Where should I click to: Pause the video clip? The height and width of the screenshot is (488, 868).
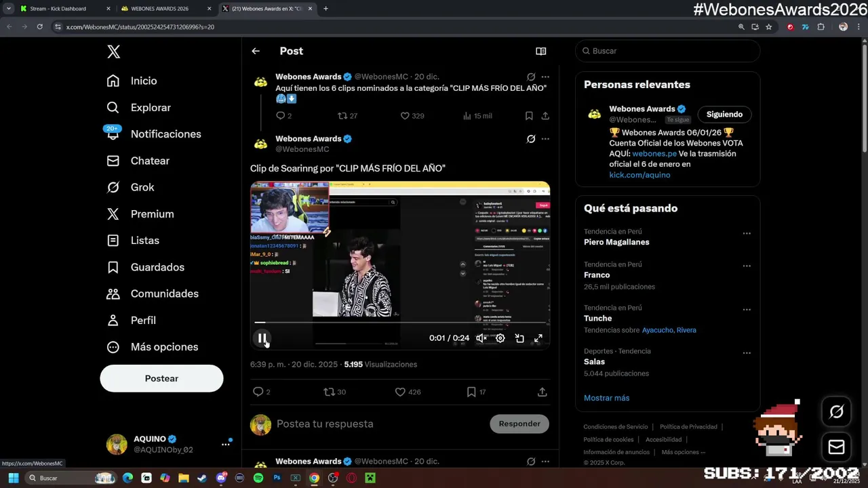pos(262,338)
